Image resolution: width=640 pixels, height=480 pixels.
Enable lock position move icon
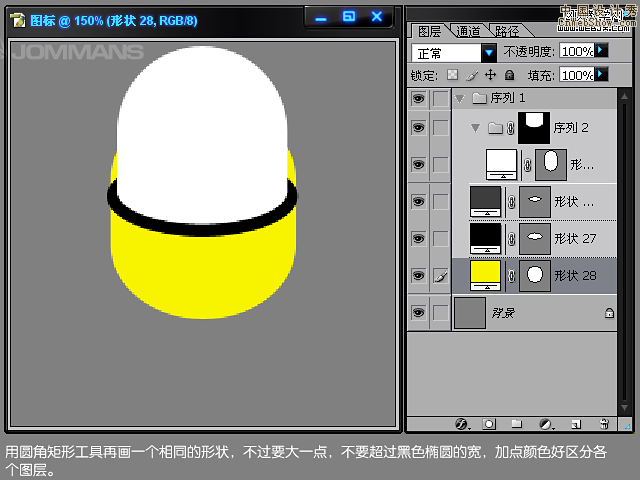click(490, 75)
